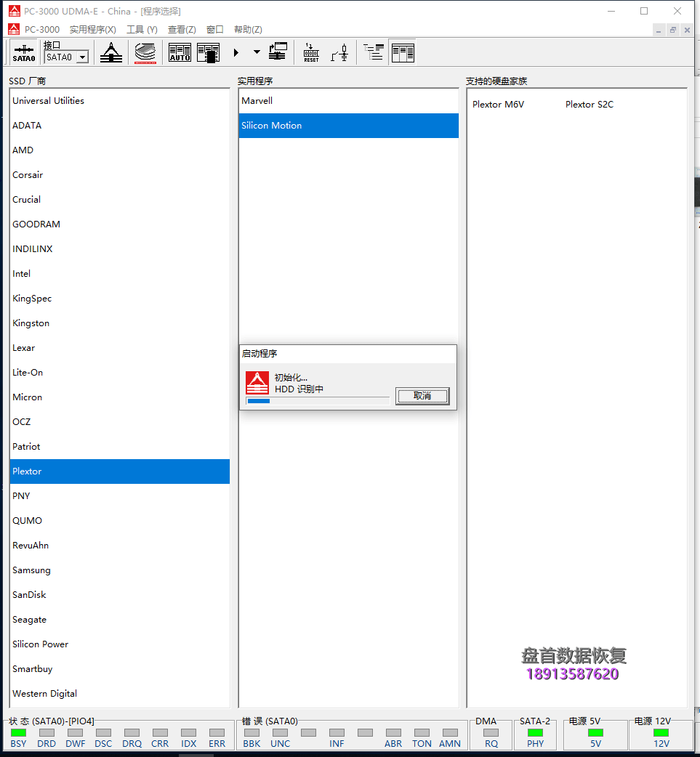Click the DMA RQ indicator

pos(491,732)
